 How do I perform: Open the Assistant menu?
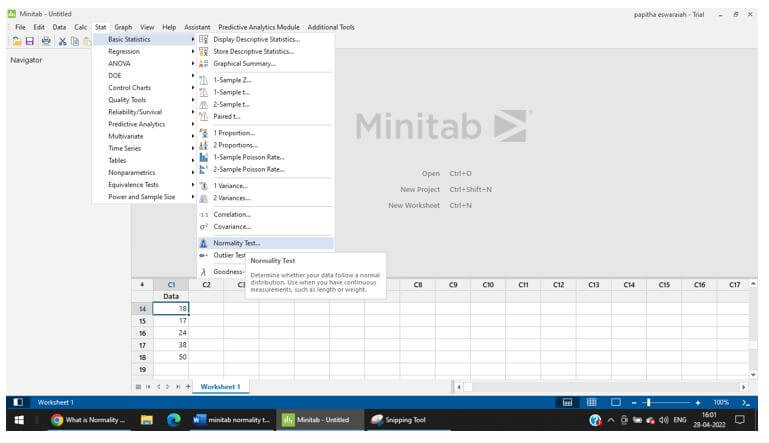coord(197,27)
